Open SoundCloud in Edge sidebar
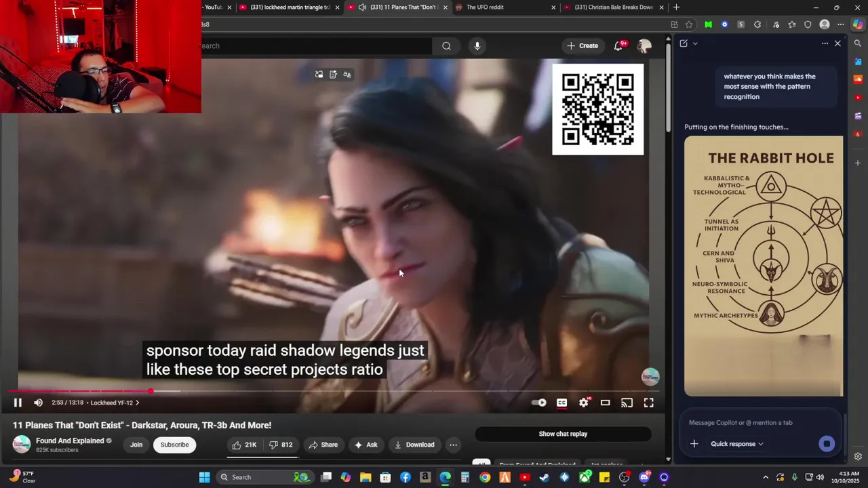 pyautogui.click(x=858, y=79)
